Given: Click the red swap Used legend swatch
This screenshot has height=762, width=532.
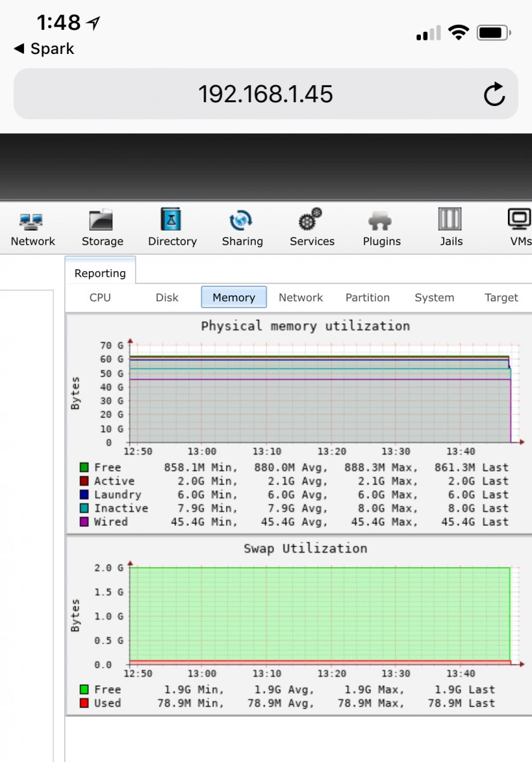Looking at the screenshot, I should click(x=84, y=703).
